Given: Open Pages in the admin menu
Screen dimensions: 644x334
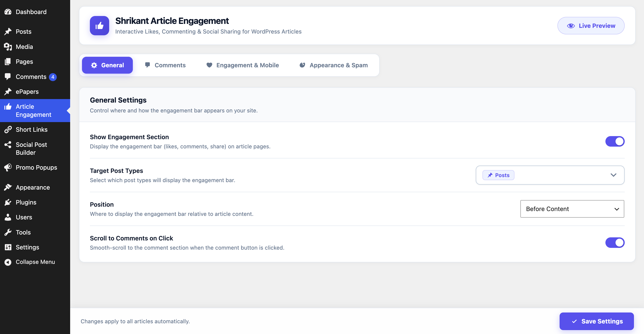Looking at the screenshot, I should (35, 62).
